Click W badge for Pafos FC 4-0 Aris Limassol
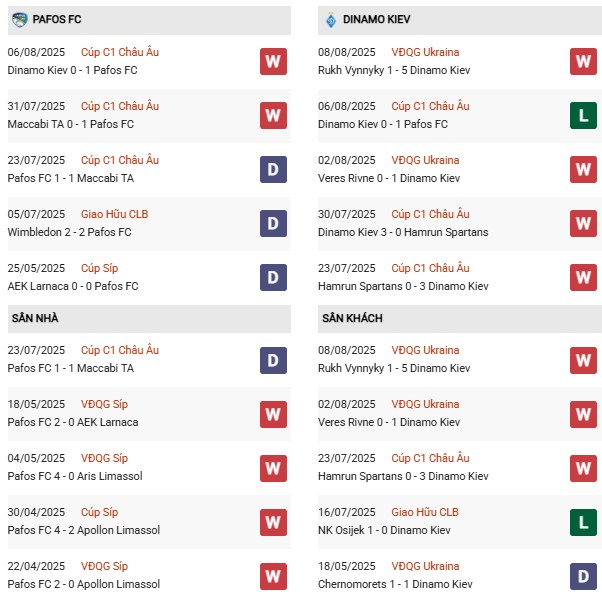 coord(273,467)
